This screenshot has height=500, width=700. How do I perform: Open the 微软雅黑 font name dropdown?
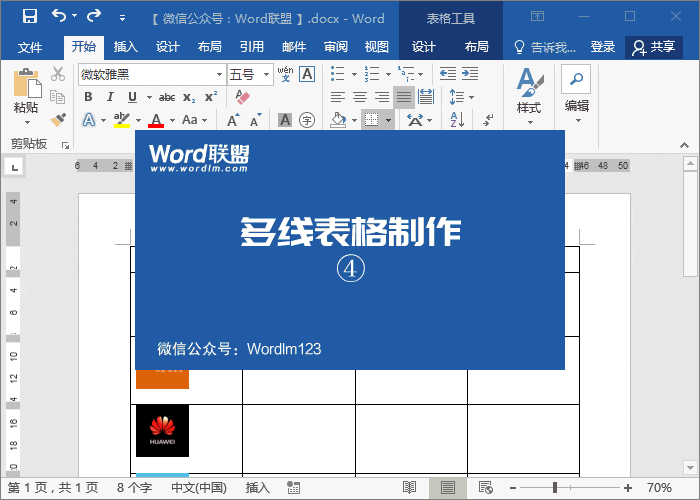click(x=219, y=75)
